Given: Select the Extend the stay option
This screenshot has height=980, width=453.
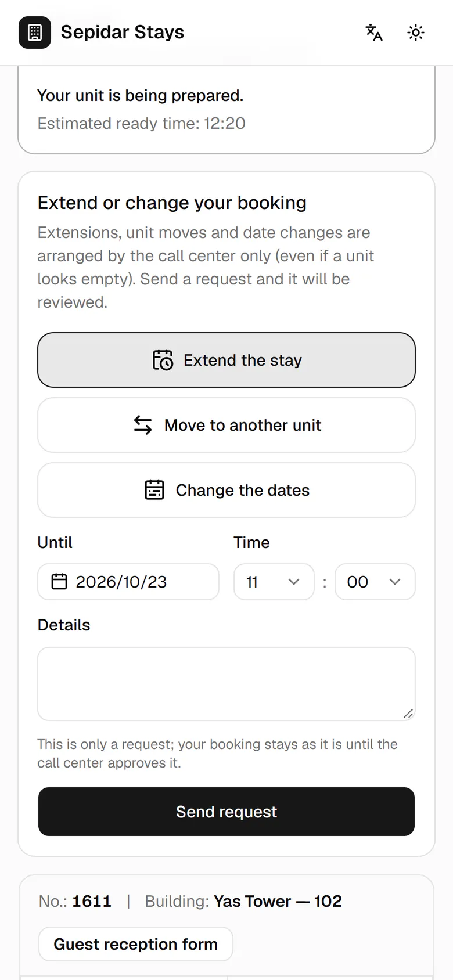Looking at the screenshot, I should tap(227, 360).
